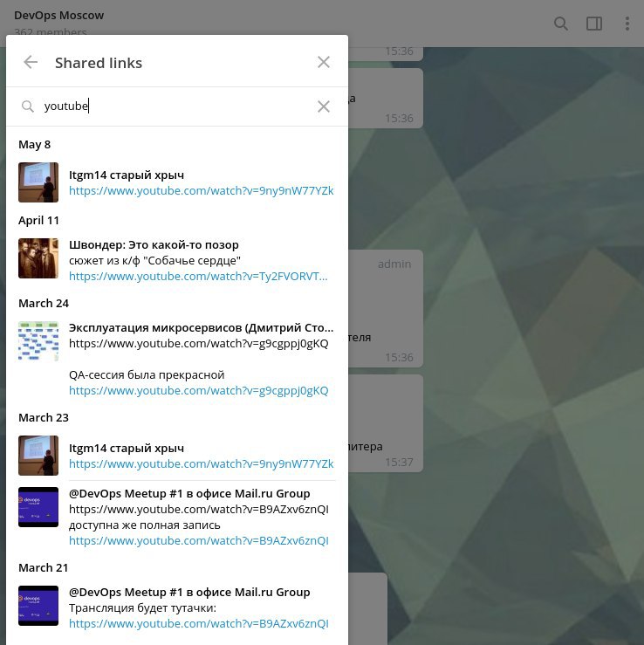Screen dimensions: 644x645
Task: Click the 'Shared links' panel heading
Action: (99, 63)
